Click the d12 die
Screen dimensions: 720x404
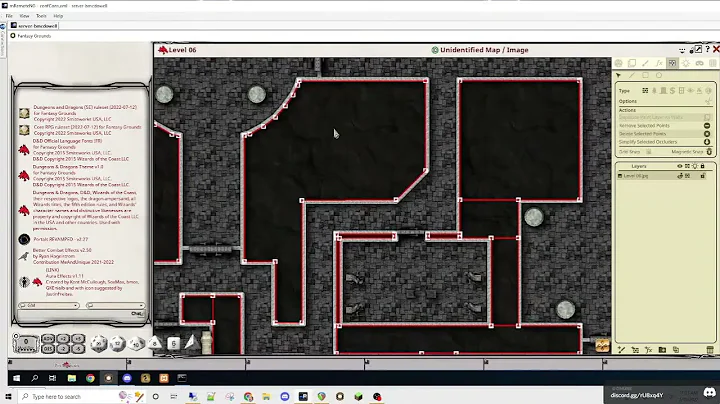(x=117, y=343)
